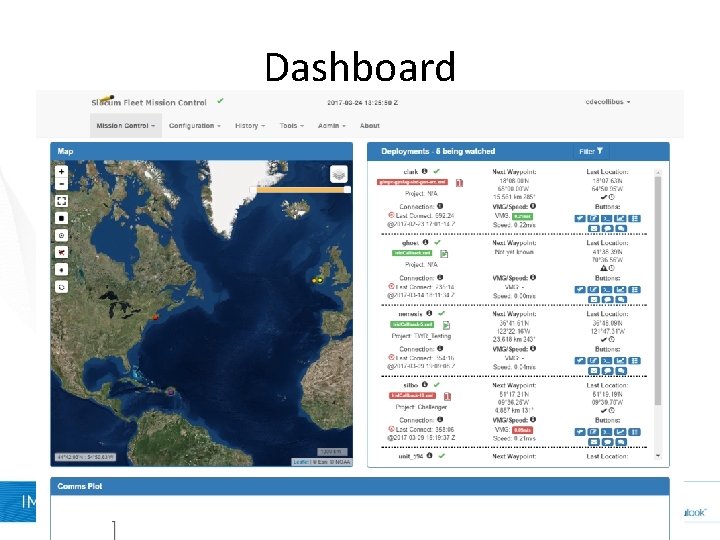Screen dimensions: 720x540
Task: Click the red glider map icon
Action: (x=62, y=252)
